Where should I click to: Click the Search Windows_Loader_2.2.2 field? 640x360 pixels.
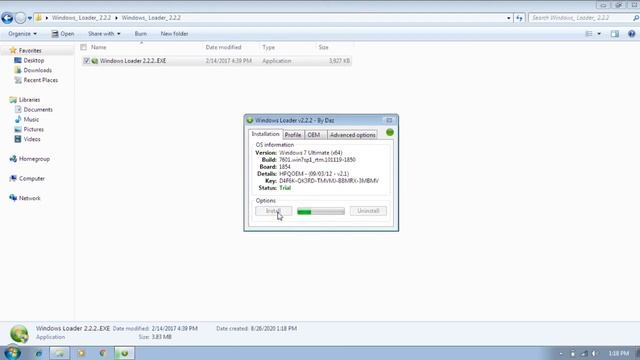coord(580,18)
